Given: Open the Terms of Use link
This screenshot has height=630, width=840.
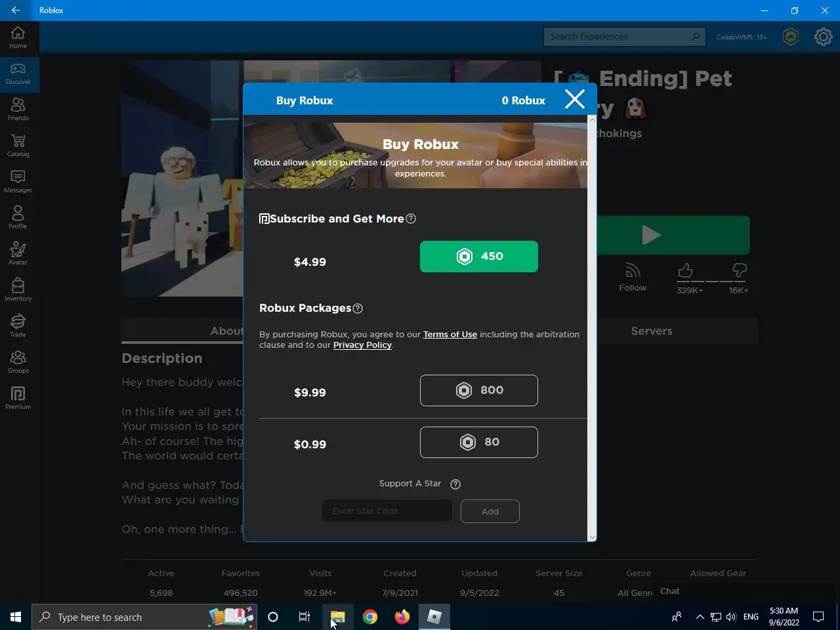Looking at the screenshot, I should [450, 334].
